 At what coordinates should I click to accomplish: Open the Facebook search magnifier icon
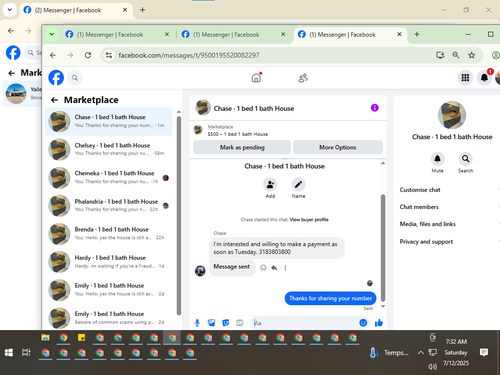click(75, 78)
